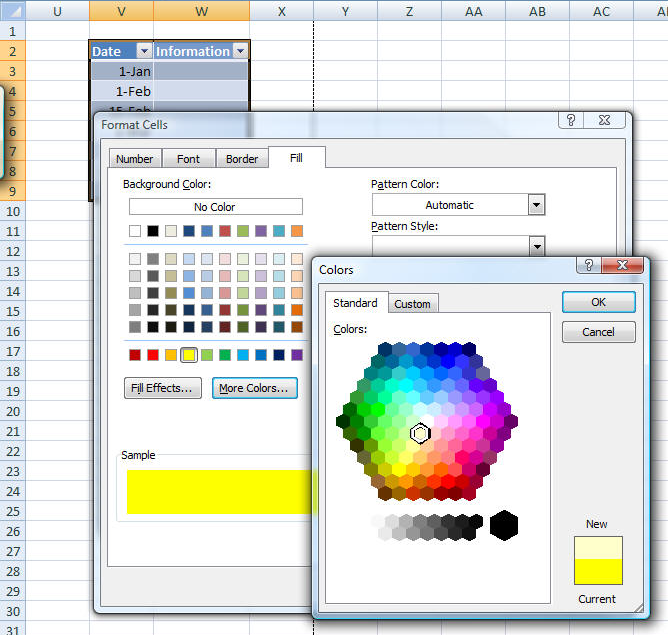Click the Help question mark in Format Cells
Viewport: 668px width, 635px height.
pos(571,120)
